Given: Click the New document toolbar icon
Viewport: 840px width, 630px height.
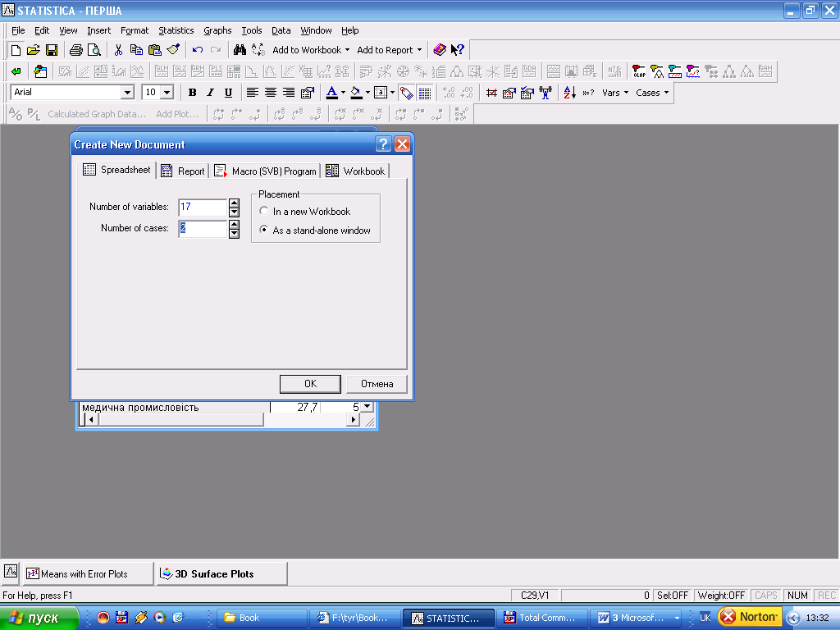Looking at the screenshot, I should click(x=16, y=50).
